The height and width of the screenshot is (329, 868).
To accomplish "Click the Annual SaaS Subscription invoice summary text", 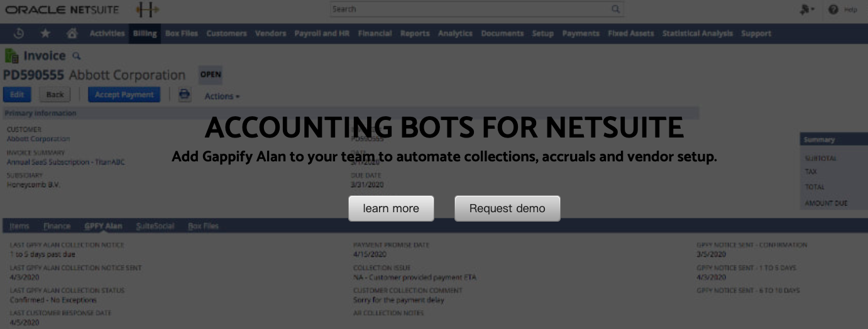I will [x=65, y=161].
